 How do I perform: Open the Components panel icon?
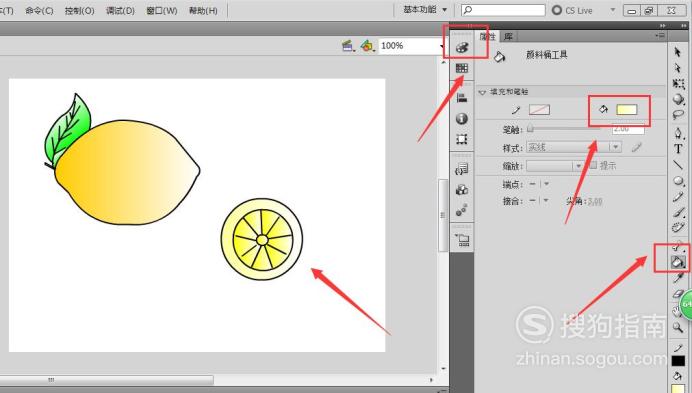pyautogui.click(x=462, y=190)
